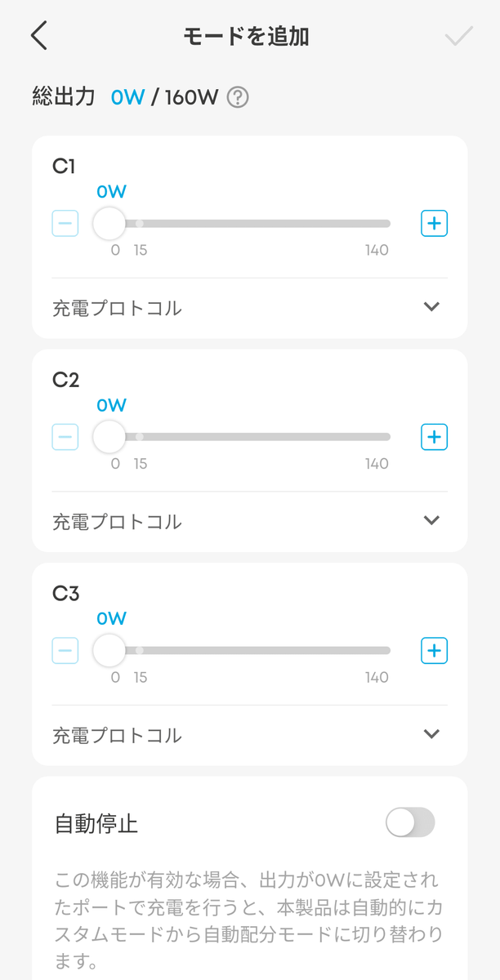Viewport: 500px width, 980px height.
Task: Tap the C3 充電プロトコル label
Action: 117,735
